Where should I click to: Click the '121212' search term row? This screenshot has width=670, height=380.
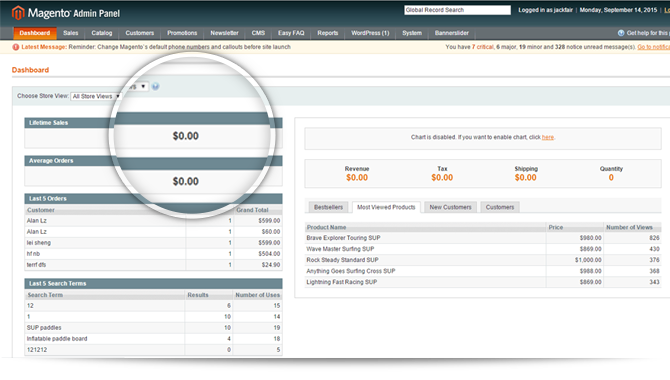[x=153, y=350]
